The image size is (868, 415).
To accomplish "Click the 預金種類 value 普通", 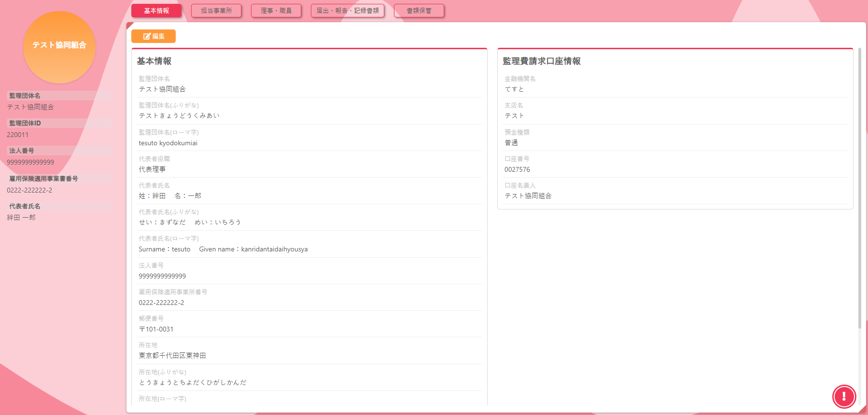I will (x=511, y=143).
